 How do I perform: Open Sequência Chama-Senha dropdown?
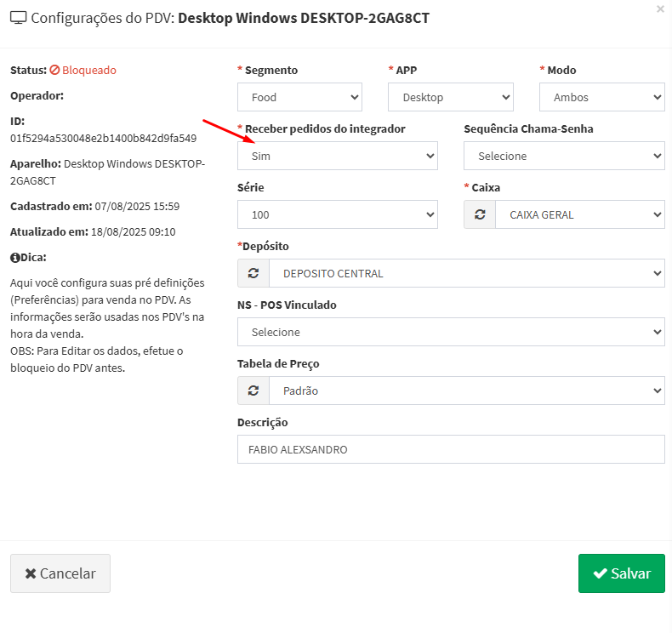click(x=563, y=157)
